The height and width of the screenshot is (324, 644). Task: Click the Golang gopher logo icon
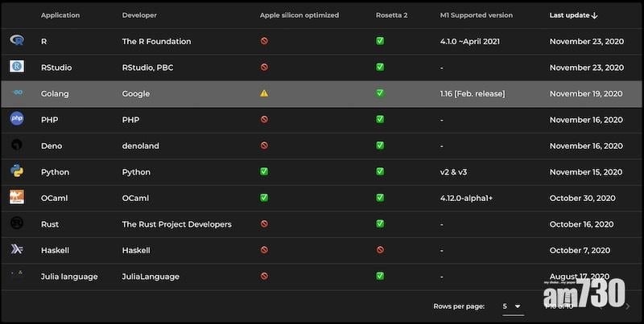click(x=17, y=93)
